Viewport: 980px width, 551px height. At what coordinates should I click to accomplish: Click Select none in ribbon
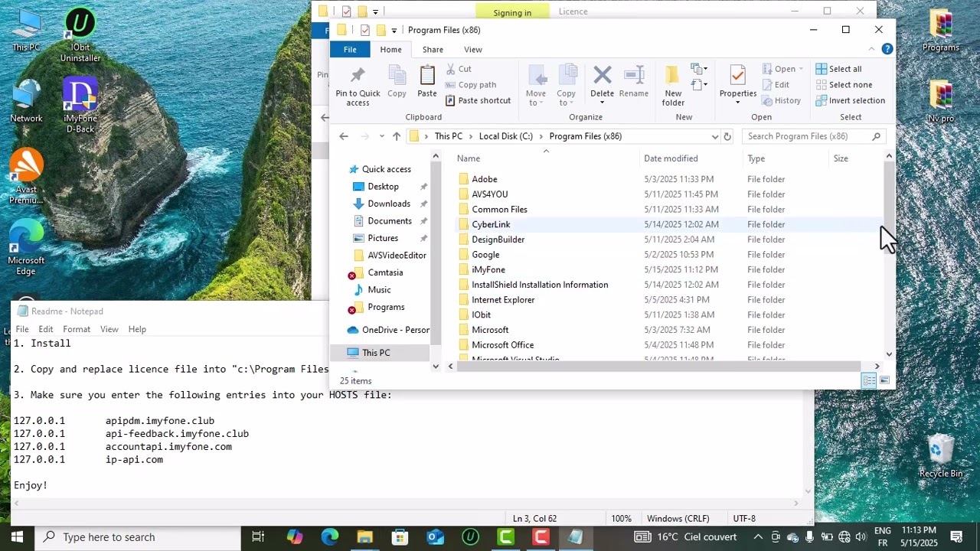pyautogui.click(x=844, y=85)
